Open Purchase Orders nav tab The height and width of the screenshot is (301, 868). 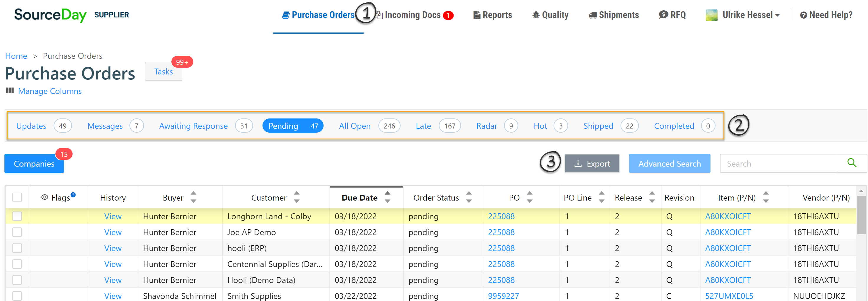pos(318,15)
